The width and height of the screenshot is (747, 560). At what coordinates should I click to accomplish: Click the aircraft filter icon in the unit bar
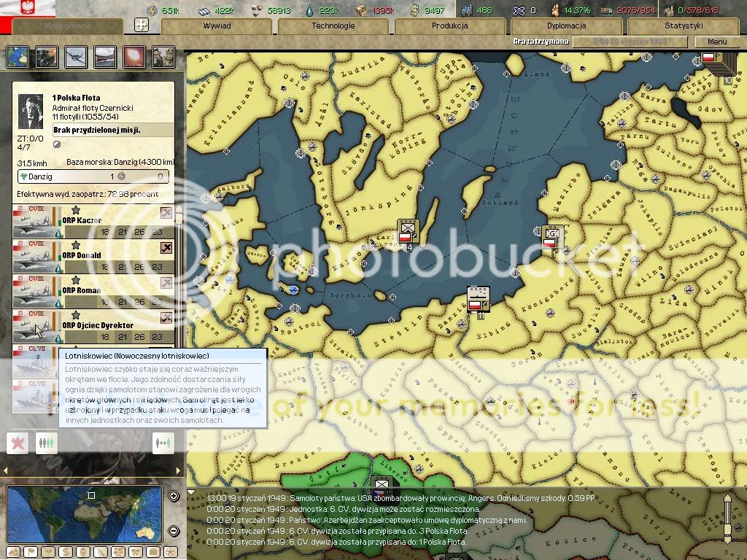pos(75,57)
